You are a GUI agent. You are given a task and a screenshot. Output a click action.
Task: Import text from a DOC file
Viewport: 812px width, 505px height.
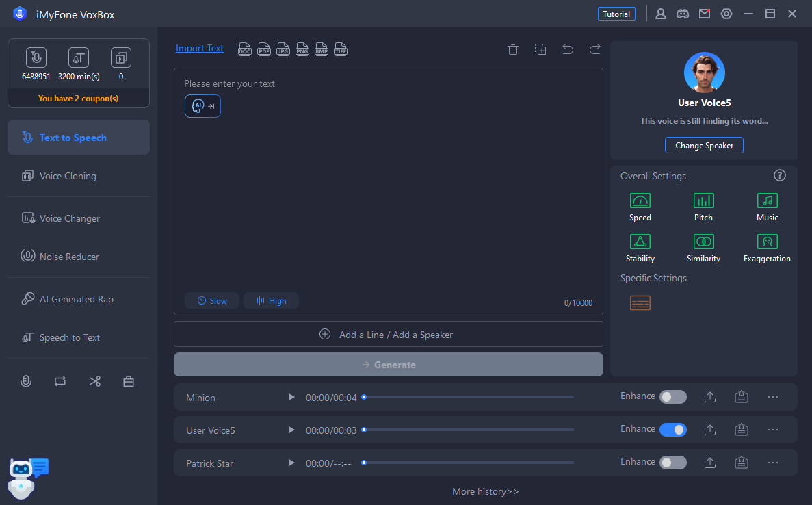(x=244, y=49)
